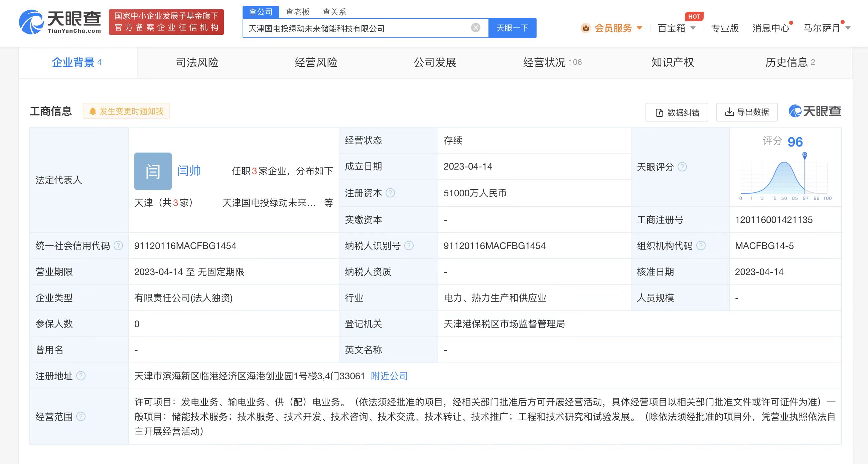Open the 经营状况 tab
The height and width of the screenshot is (464, 868).
tap(552, 63)
